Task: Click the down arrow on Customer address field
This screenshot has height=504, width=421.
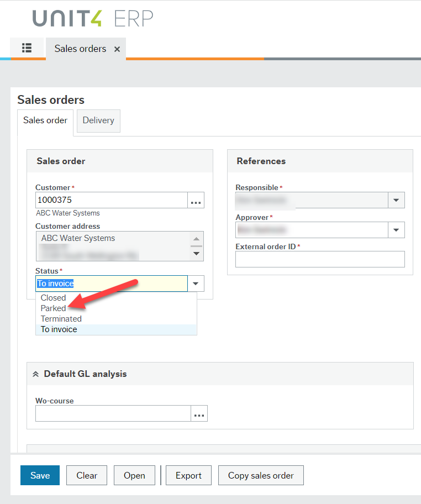Action: [x=196, y=255]
